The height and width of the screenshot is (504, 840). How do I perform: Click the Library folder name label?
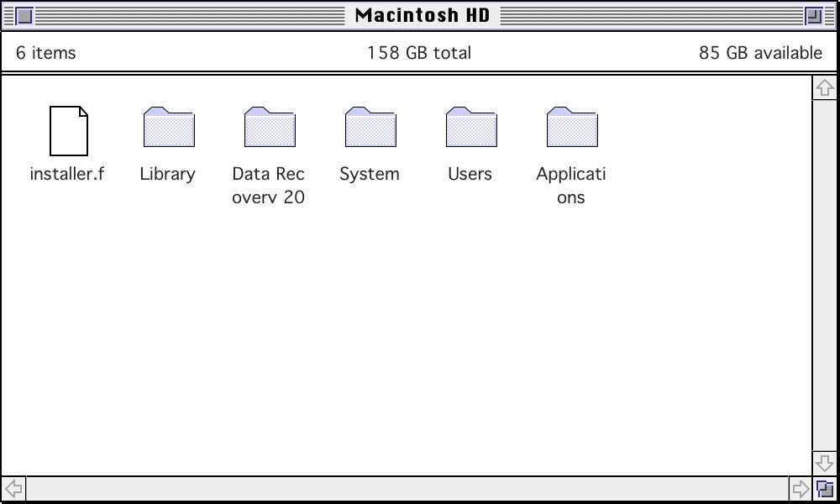pos(168,174)
